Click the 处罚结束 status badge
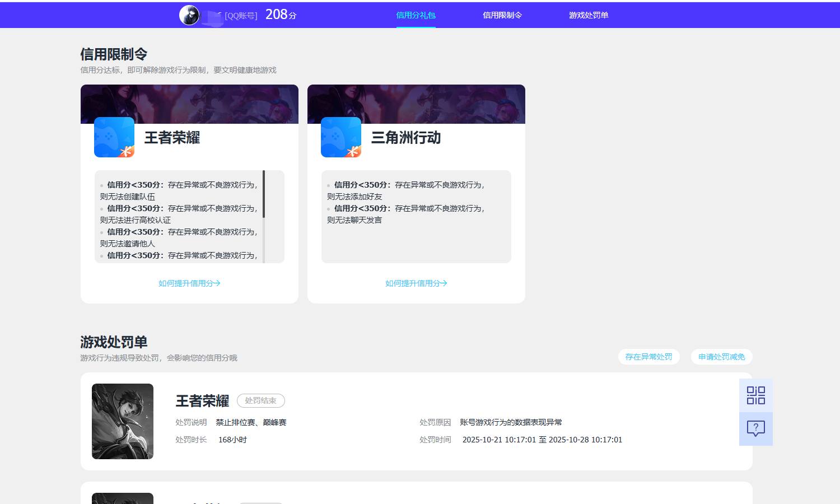The height and width of the screenshot is (504, 840). pyautogui.click(x=261, y=400)
